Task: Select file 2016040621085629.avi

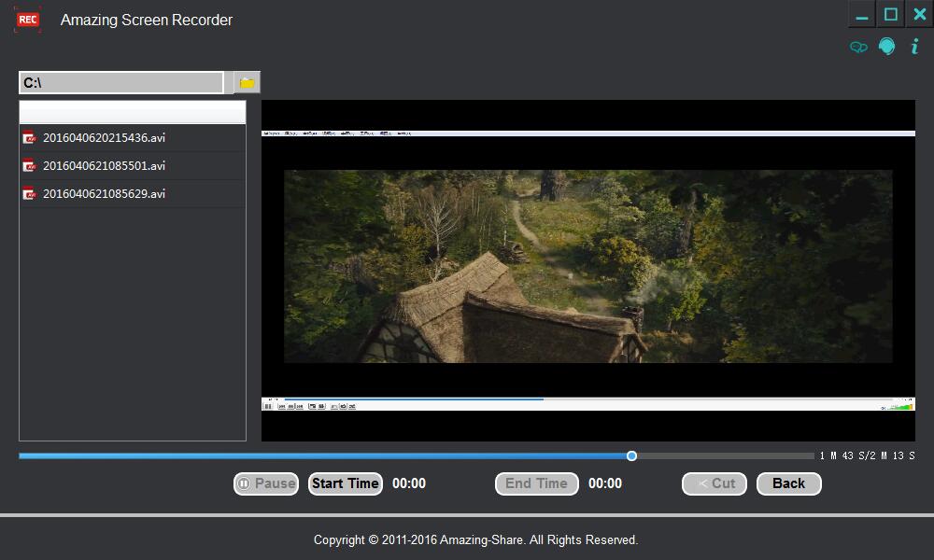Action: (x=104, y=194)
